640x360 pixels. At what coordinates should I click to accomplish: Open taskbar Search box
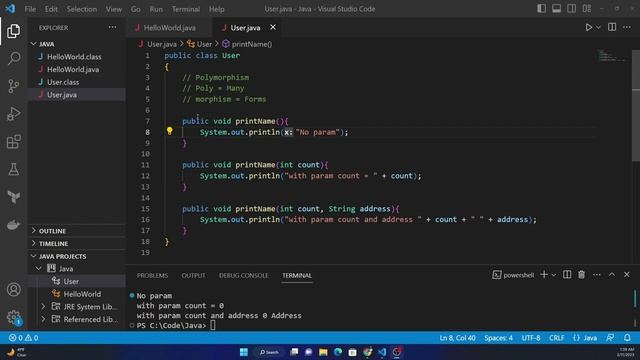[269, 352]
